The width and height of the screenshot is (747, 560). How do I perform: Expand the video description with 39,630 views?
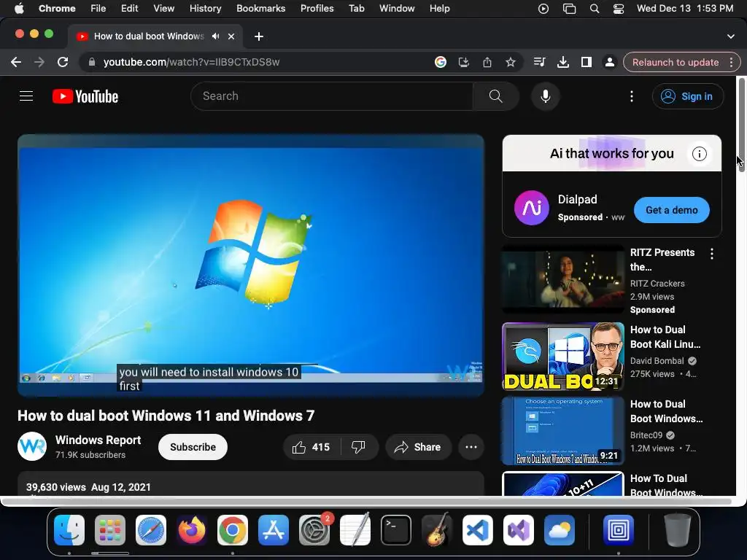coord(251,484)
